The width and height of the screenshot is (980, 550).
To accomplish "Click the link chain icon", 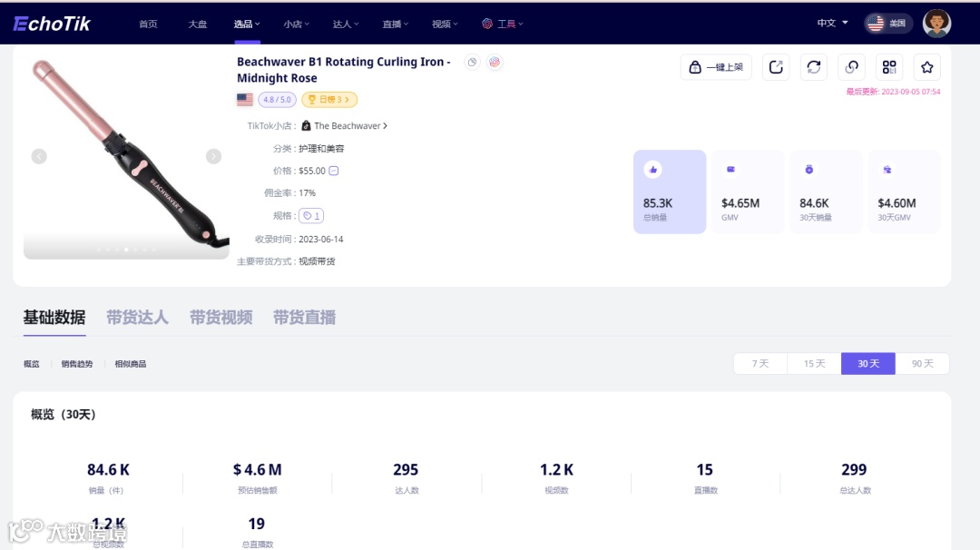I will [852, 67].
